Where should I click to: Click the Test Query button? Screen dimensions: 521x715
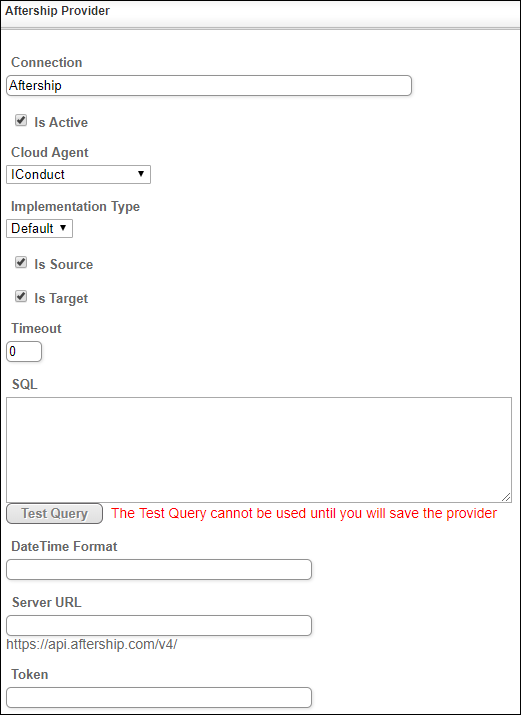coord(54,513)
